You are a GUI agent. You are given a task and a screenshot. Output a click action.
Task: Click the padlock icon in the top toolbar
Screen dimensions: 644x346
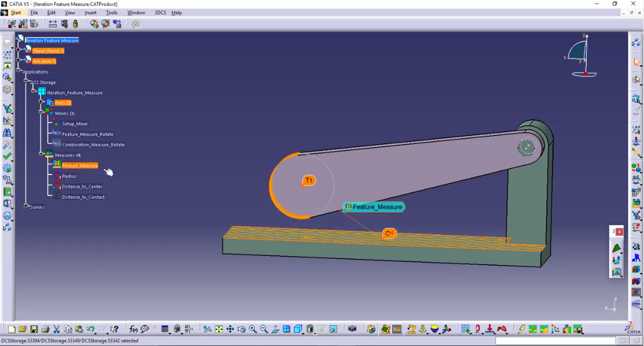[x=75, y=24]
